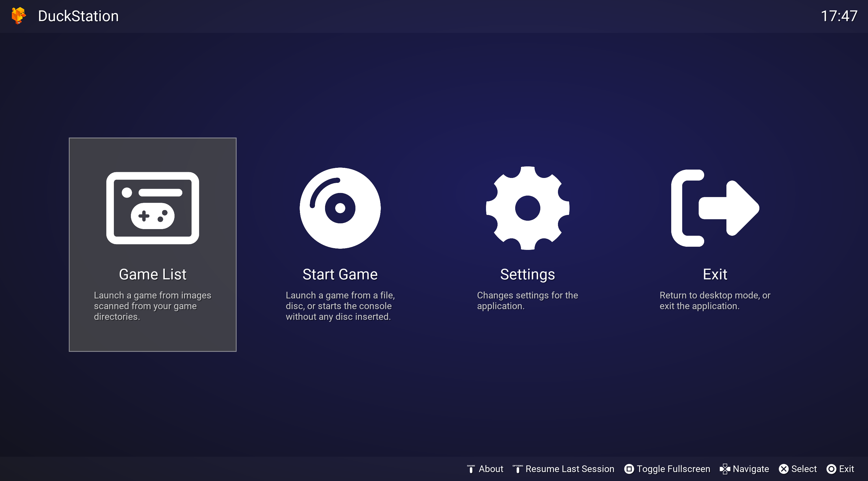The height and width of the screenshot is (481, 868).
Task: Click the Share button icon beside About
Action: click(x=471, y=469)
